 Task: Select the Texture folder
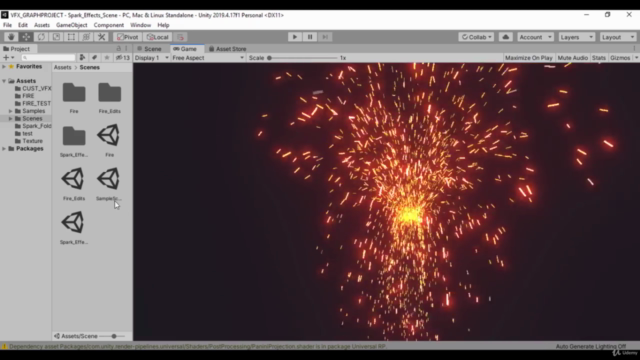click(29, 141)
